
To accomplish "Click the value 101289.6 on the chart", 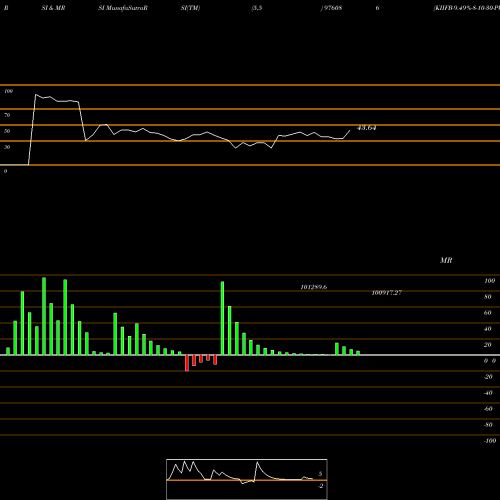I will (x=314, y=287).
